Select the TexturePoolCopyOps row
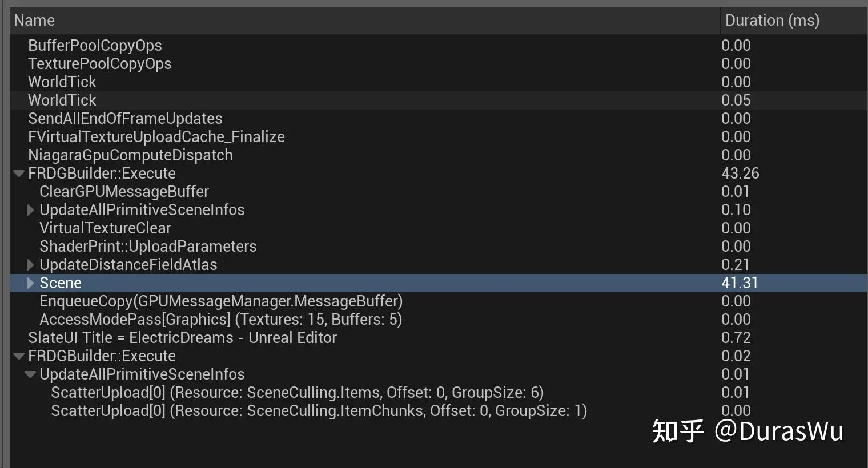Viewport: 868px width, 468px height. (100, 64)
